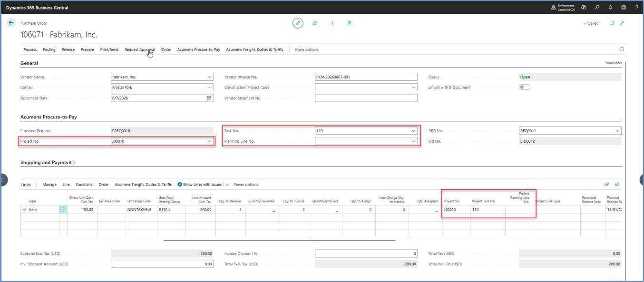Open the Acumens Procure-to-Pay menu
This screenshot has height=282, width=644.
[199, 49]
